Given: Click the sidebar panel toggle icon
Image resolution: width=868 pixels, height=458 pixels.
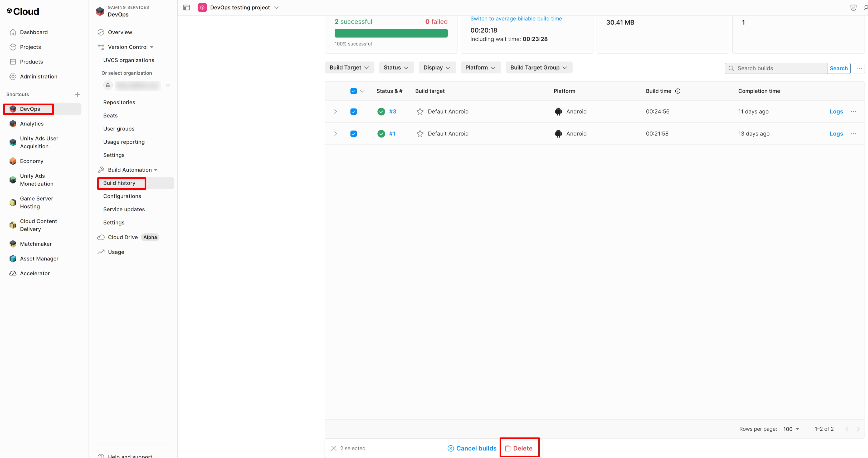Looking at the screenshot, I should pos(187,7).
